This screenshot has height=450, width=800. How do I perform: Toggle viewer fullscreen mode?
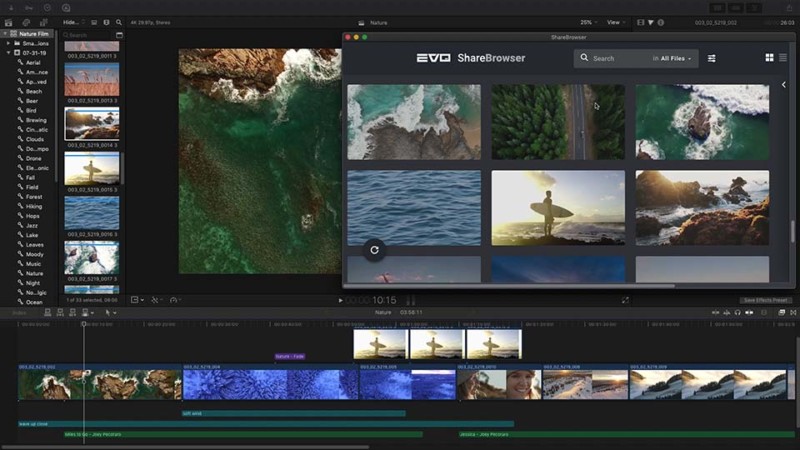626,300
